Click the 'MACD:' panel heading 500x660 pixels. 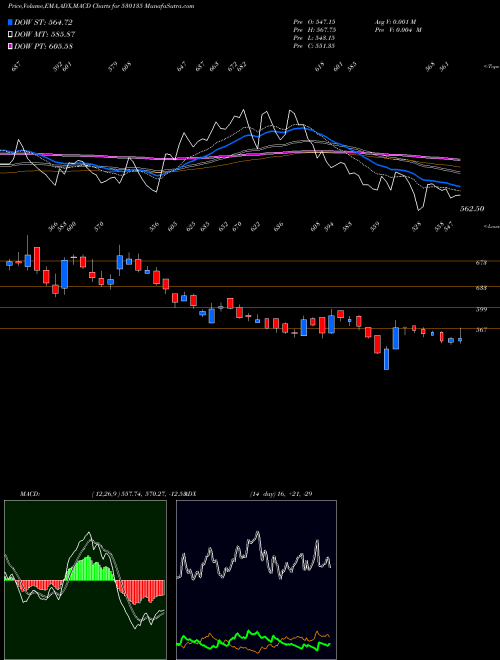[x=29, y=494]
